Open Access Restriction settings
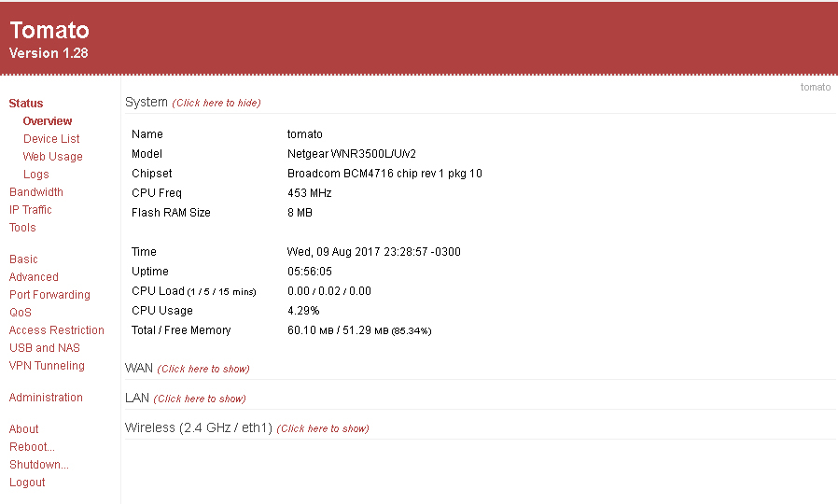The image size is (838, 504). 57,329
